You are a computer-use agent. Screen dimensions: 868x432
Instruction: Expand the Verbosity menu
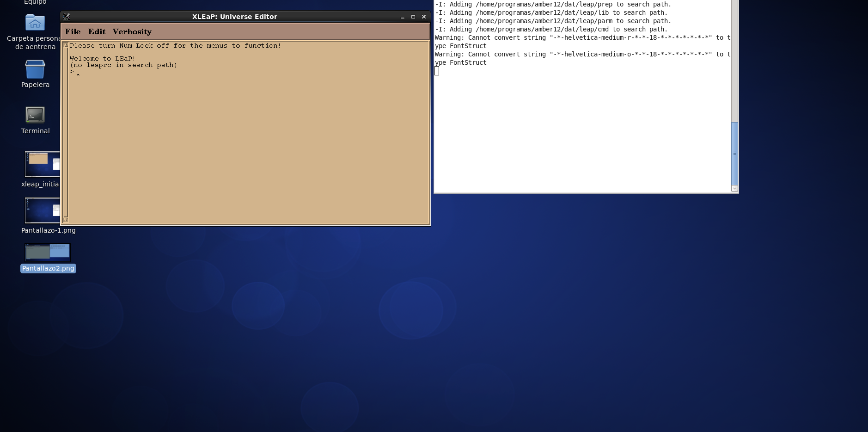coord(132,31)
